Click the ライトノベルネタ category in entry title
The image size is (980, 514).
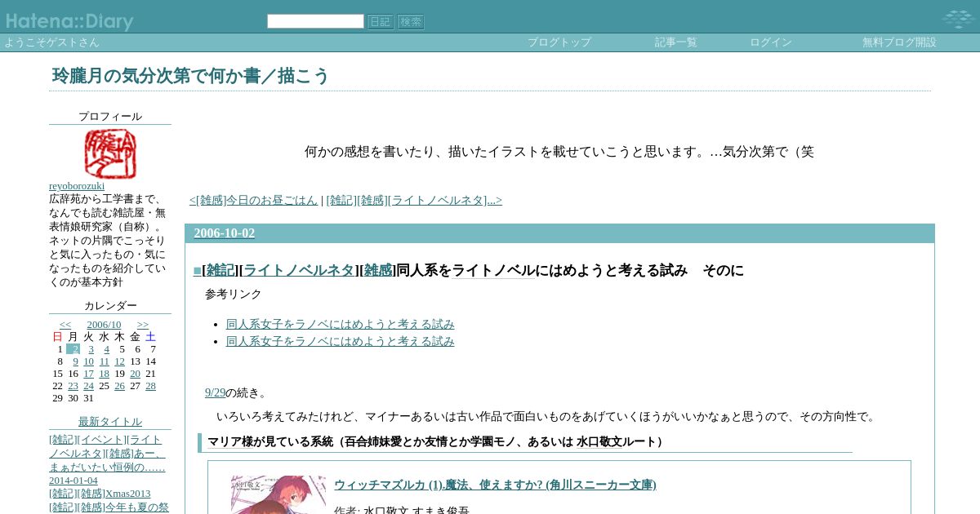coord(299,270)
